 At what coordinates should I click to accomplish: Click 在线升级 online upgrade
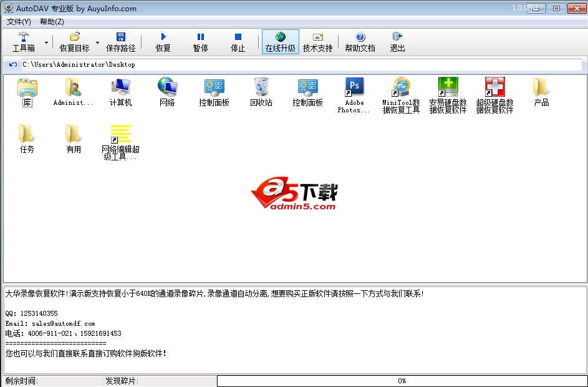[x=280, y=42]
